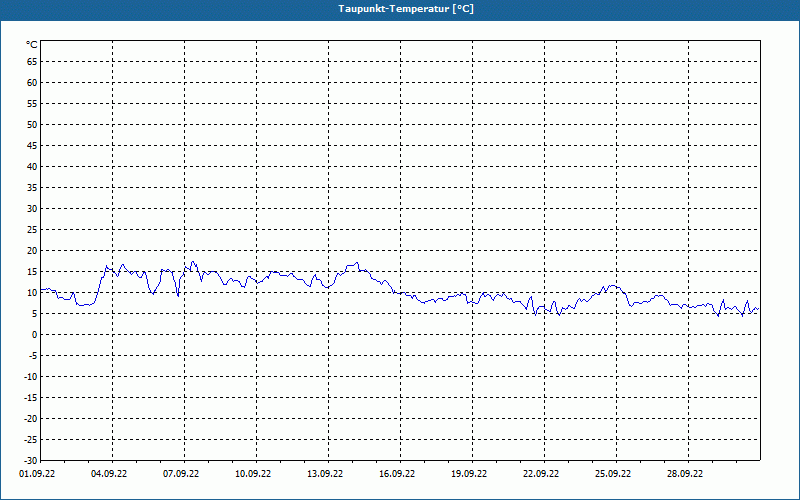This screenshot has width=800, height=500.
Task: Click the 0 value on the y-axis
Action: pyautogui.click(x=35, y=335)
